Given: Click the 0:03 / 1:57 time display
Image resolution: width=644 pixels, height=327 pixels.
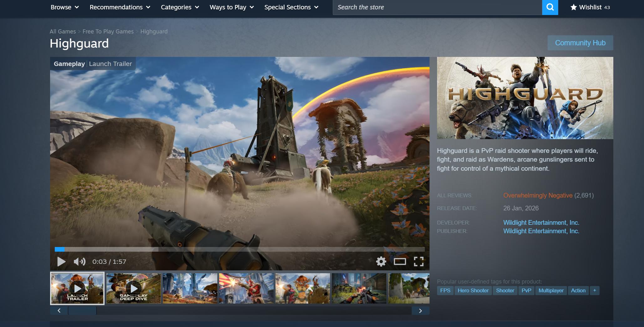Looking at the screenshot, I should pos(109,262).
